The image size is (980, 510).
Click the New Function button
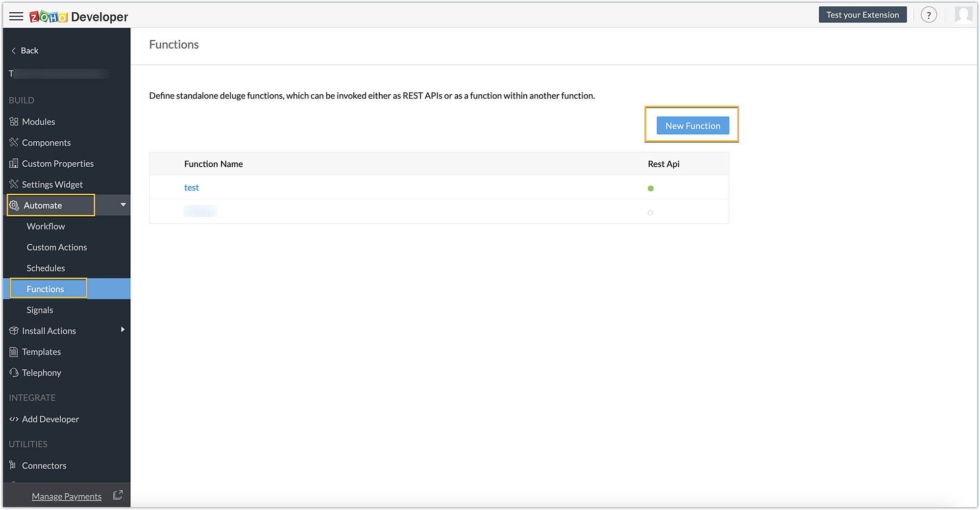tap(693, 126)
